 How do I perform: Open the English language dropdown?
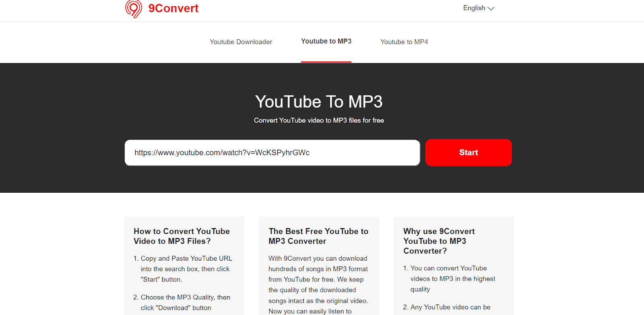(479, 8)
